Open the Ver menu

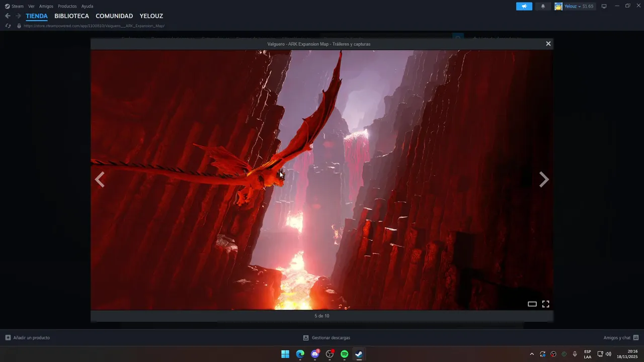pos(31,6)
